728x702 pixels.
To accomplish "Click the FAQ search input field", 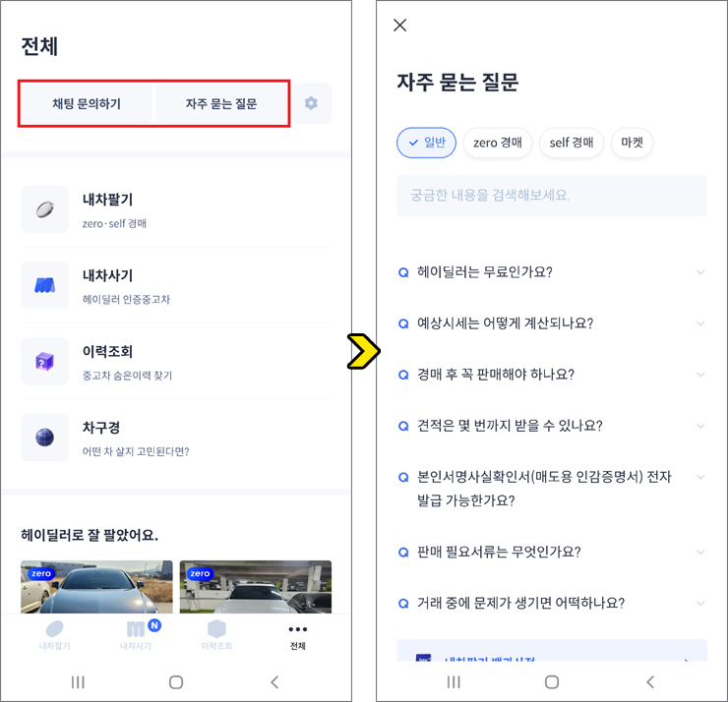I will 551,196.
